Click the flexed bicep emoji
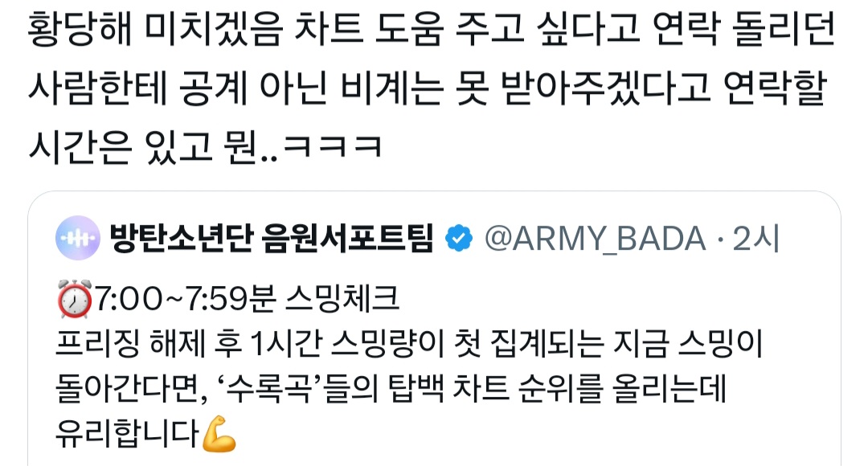 [219, 434]
